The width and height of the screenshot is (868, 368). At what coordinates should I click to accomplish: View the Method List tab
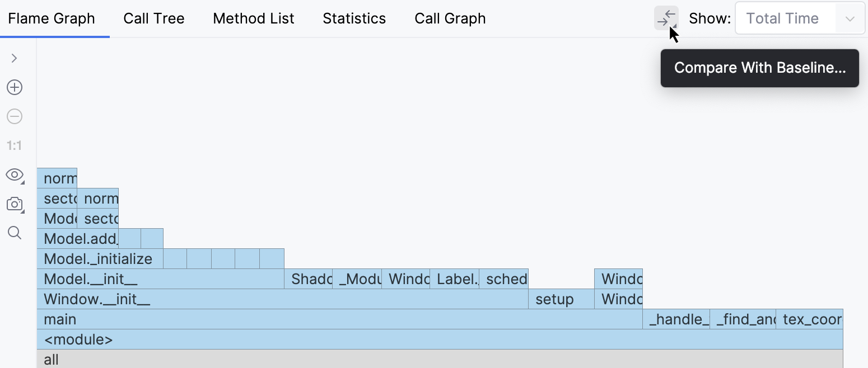click(x=253, y=18)
